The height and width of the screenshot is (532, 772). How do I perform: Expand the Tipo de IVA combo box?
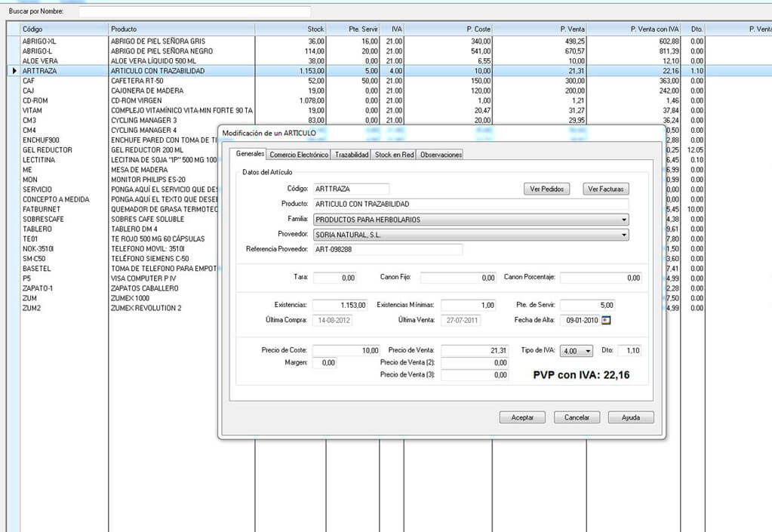[588, 351]
